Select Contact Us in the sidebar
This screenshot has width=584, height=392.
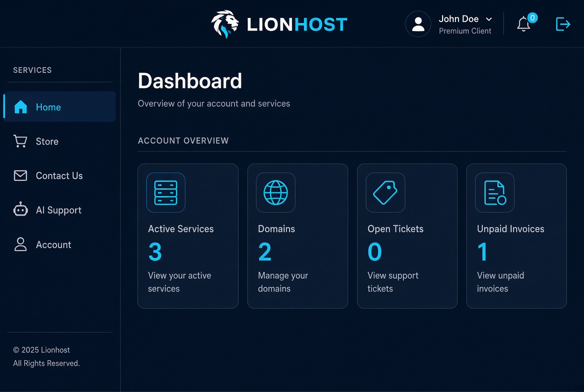pos(59,175)
